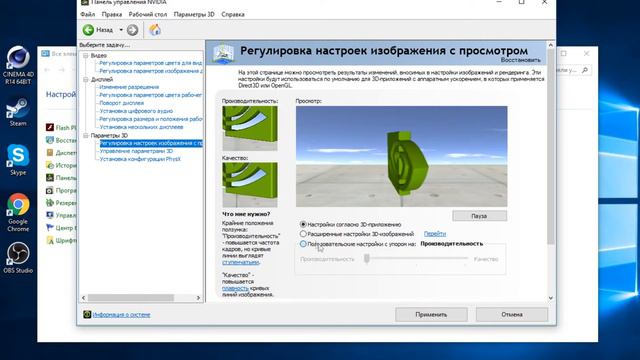The height and width of the screenshot is (360, 640).
Task: Open the Back button history dropdown arrow
Action: (121, 30)
